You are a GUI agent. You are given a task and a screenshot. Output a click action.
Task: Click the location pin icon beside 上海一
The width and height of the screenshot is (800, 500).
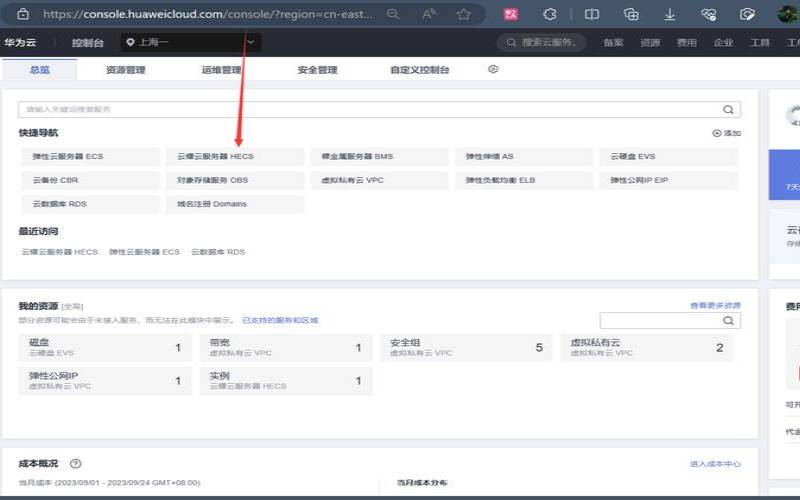point(130,42)
